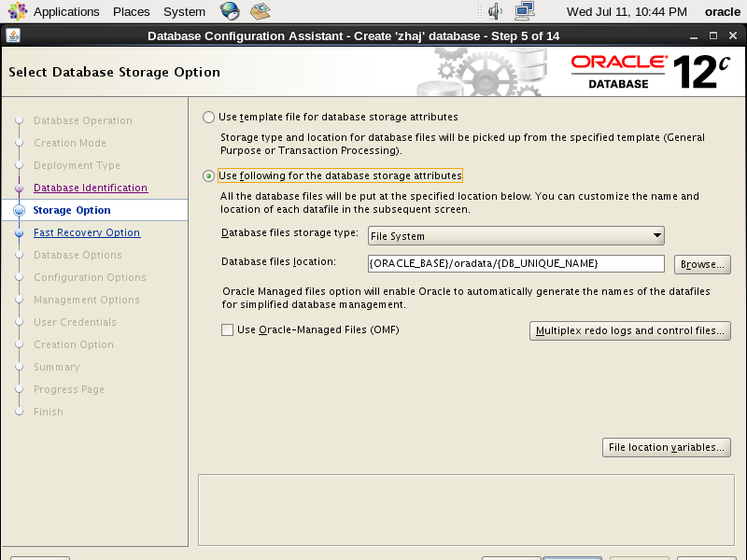Open the network connection icon
The image size is (747, 560).
tap(524, 11)
